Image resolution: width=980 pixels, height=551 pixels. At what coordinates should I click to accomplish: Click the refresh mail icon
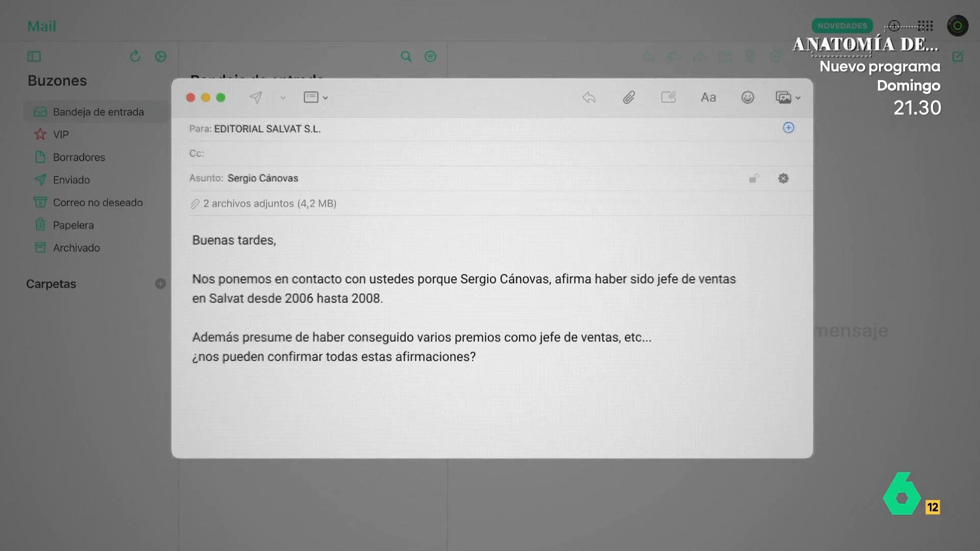135,56
